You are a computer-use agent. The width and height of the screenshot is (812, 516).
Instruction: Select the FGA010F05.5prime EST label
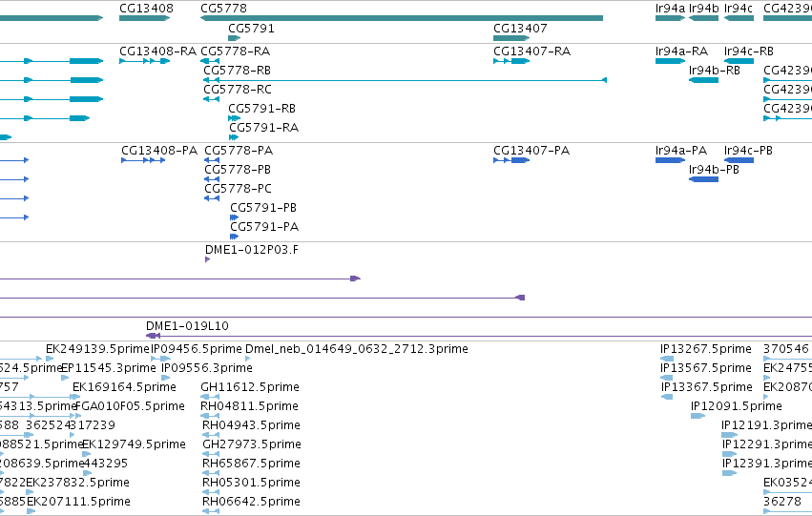pyautogui.click(x=130, y=406)
